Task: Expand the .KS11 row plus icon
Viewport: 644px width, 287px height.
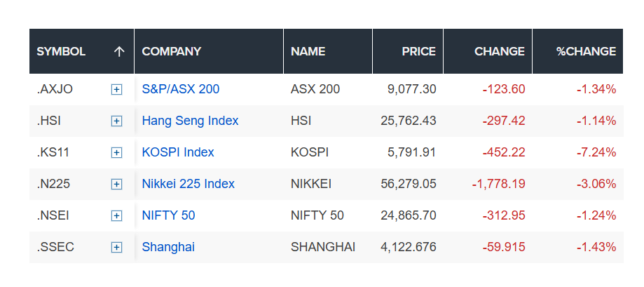Action: (116, 152)
